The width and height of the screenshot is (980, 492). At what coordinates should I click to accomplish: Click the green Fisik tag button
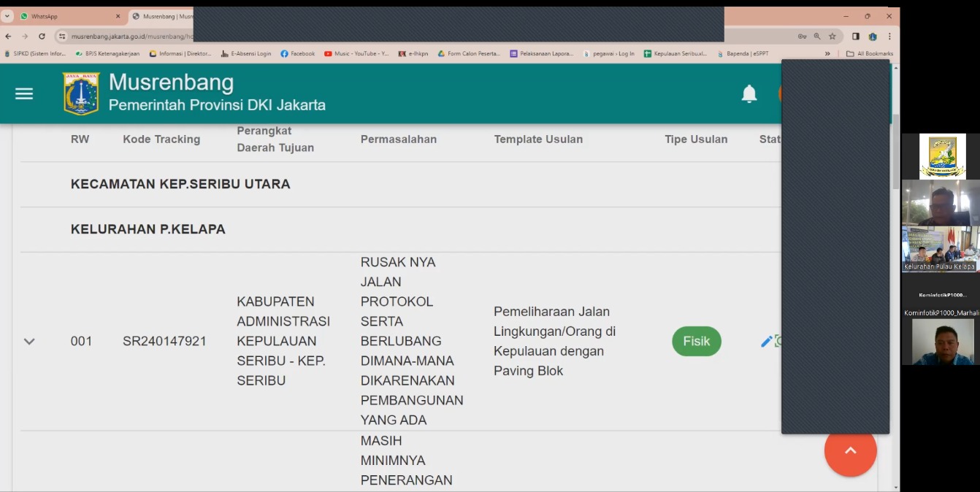[696, 342]
